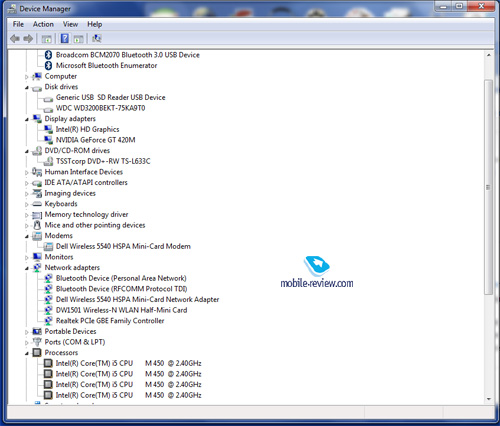500x426 pixels.
Task: Expand the Human Interface Devices node
Action: 27,173
